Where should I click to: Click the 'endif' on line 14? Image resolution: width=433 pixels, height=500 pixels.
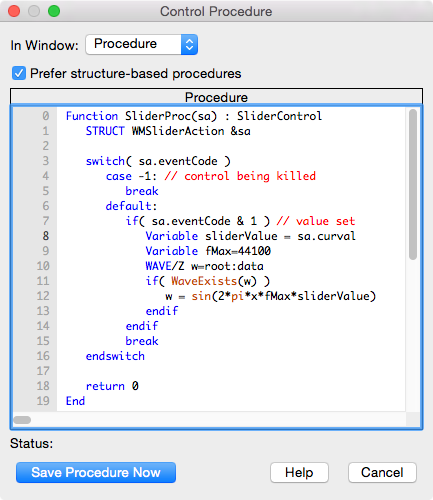142,326
